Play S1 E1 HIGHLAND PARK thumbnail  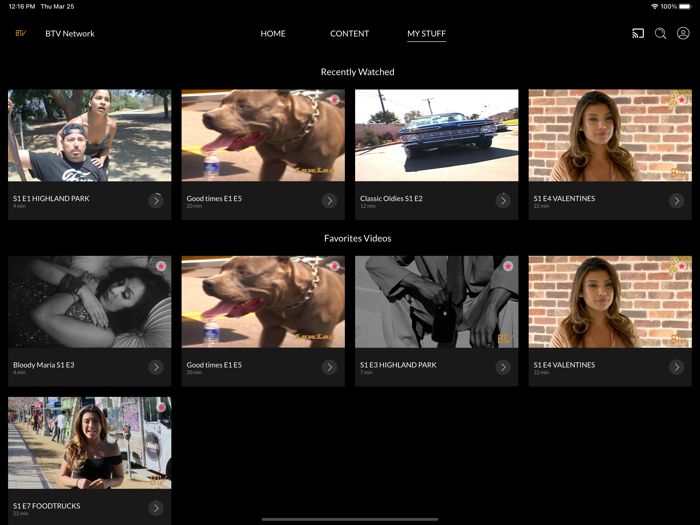(x=89, y=135)
